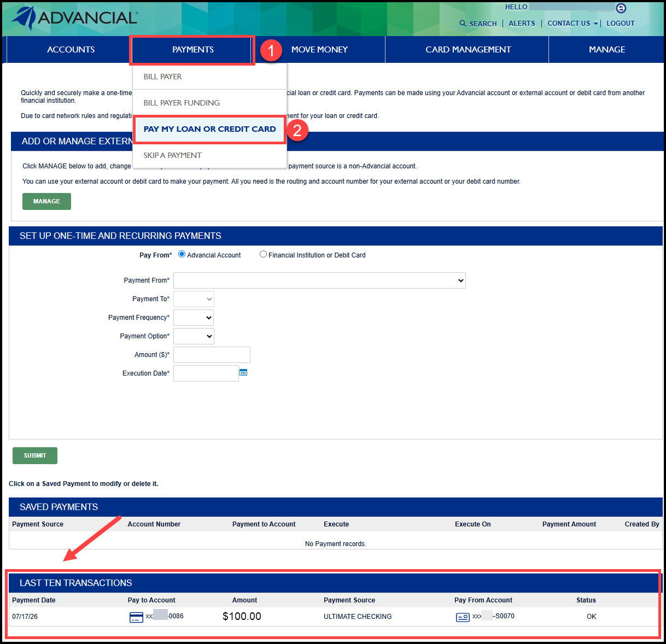Click the Search link
Screen dimensions: 666x644
coord(483,24)
